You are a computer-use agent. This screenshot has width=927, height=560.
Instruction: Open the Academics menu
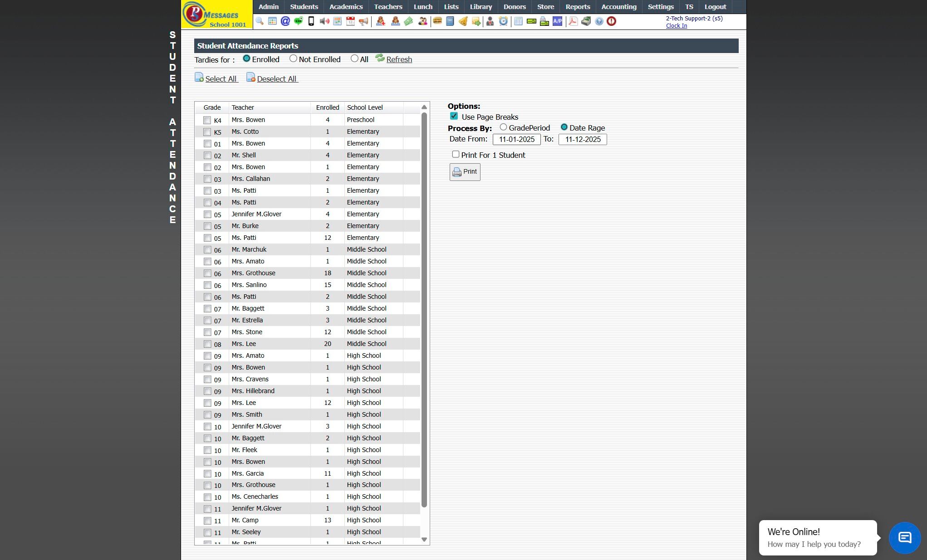coord(346,7)
